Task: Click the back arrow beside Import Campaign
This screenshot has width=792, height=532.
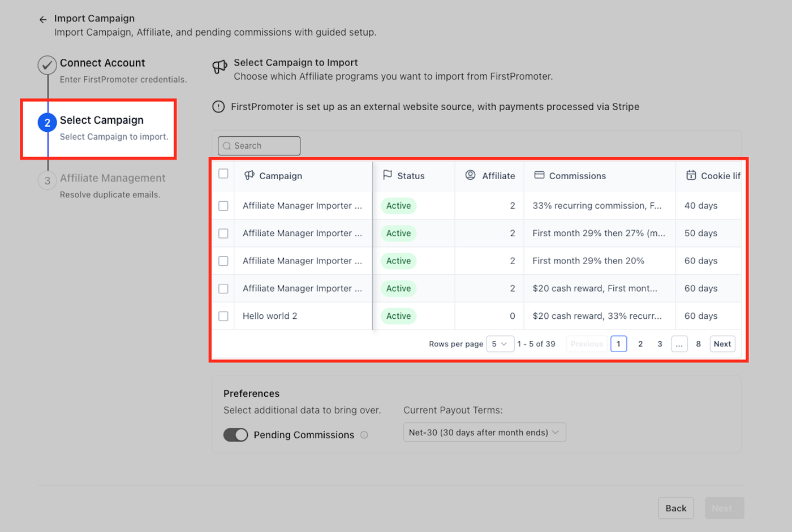Action: pos(43,20)
